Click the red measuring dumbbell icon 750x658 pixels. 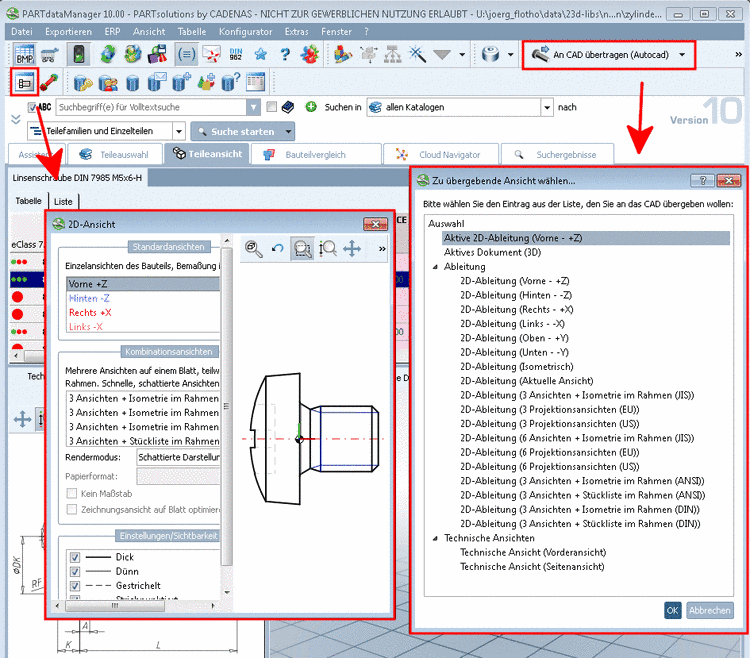(x=49, y=83)
